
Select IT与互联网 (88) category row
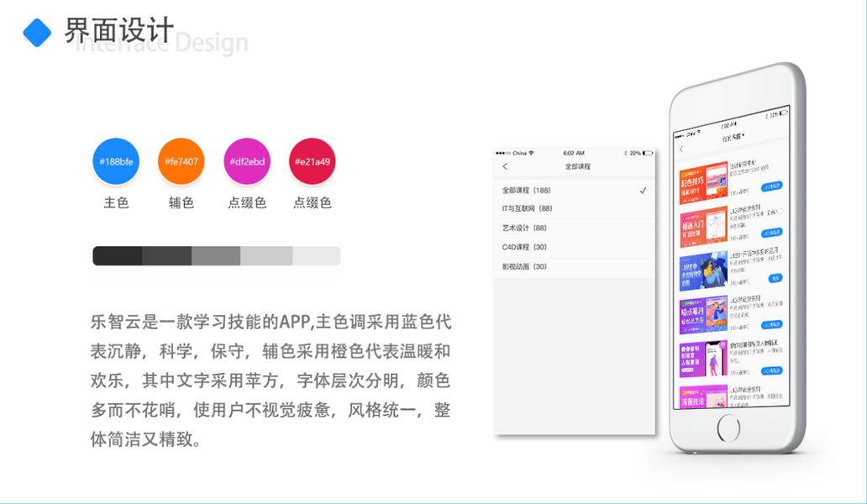click(x=574, y=208)
